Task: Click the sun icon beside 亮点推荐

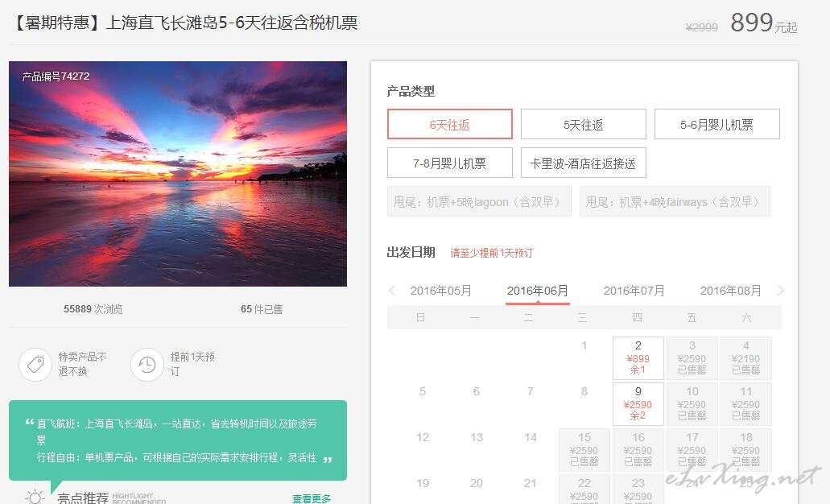Action: 35,497
